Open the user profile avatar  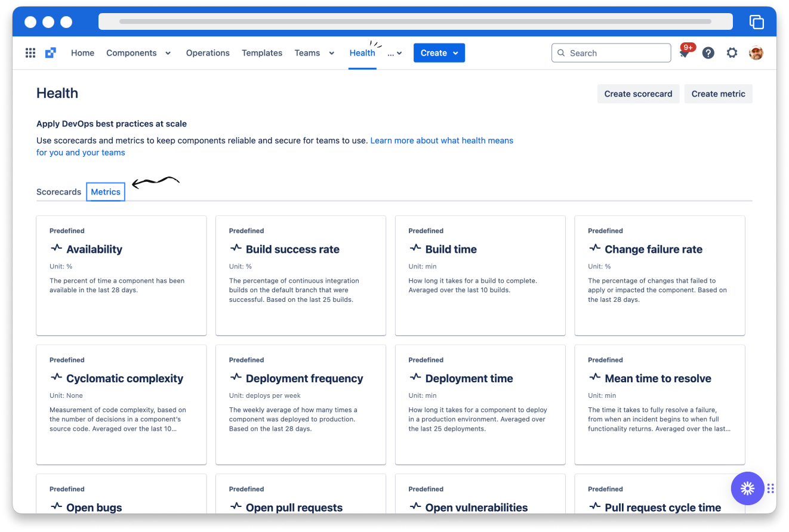pos(756,53)
